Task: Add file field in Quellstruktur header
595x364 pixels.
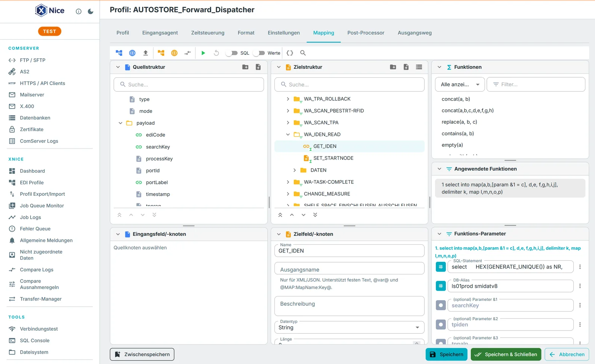Action: (258, 67)
